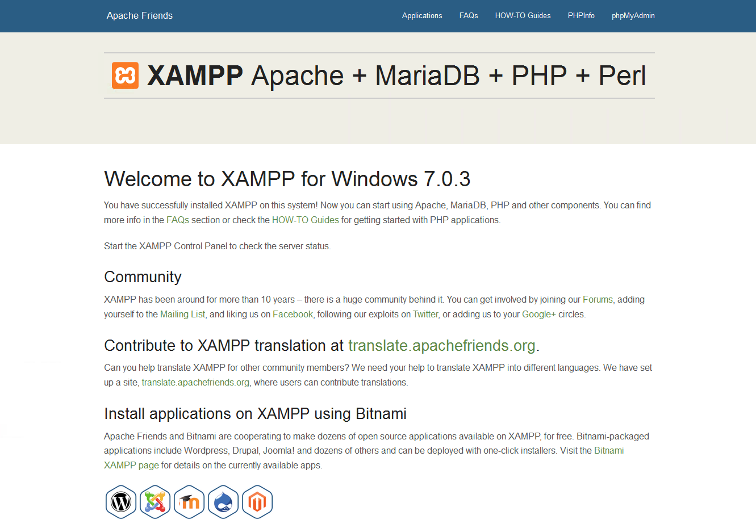Open the Twitter link
Screen dimensions: 756x532
tap(425, 315)
